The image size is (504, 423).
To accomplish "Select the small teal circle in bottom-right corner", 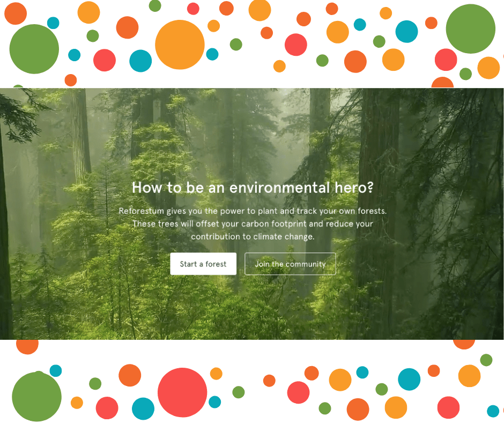I will tap(493, 411).
